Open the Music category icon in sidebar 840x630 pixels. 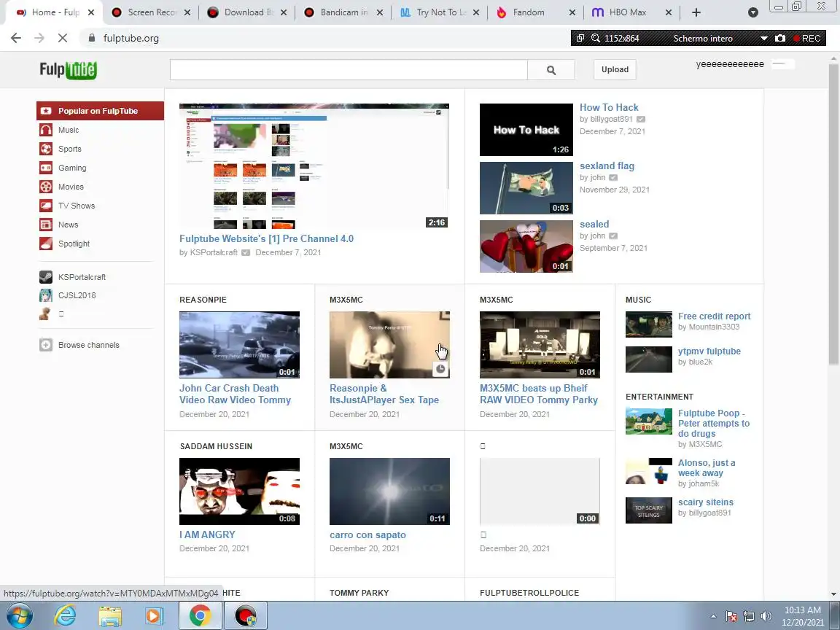click(x=46, y=130)
